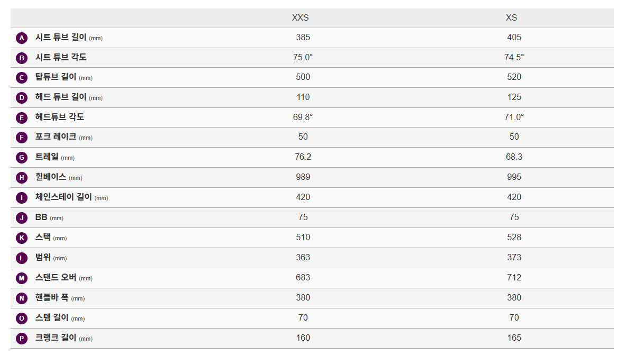The height and width of the screenshot is (364, 626).
Task: Click the 체인스테이 길이 row label
Action: pyautogui.click(x=63, y=197)
